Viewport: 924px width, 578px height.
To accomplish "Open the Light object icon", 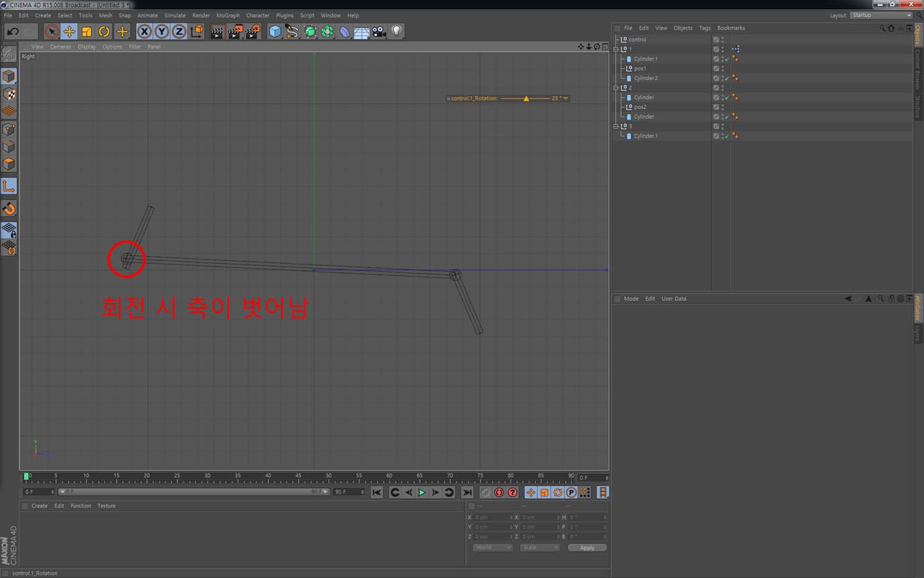I will 397,31.
